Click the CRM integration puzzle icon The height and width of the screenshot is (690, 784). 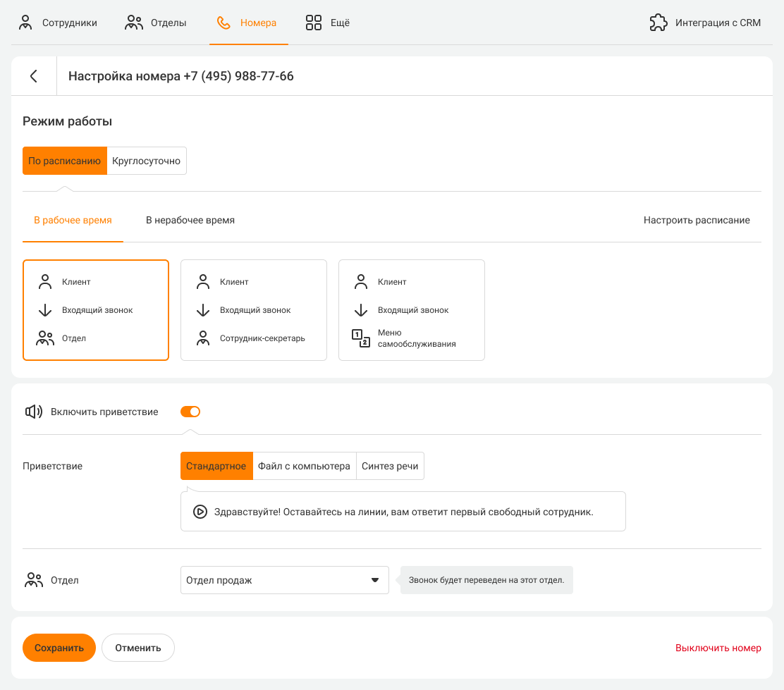click(x=658, y=23)
